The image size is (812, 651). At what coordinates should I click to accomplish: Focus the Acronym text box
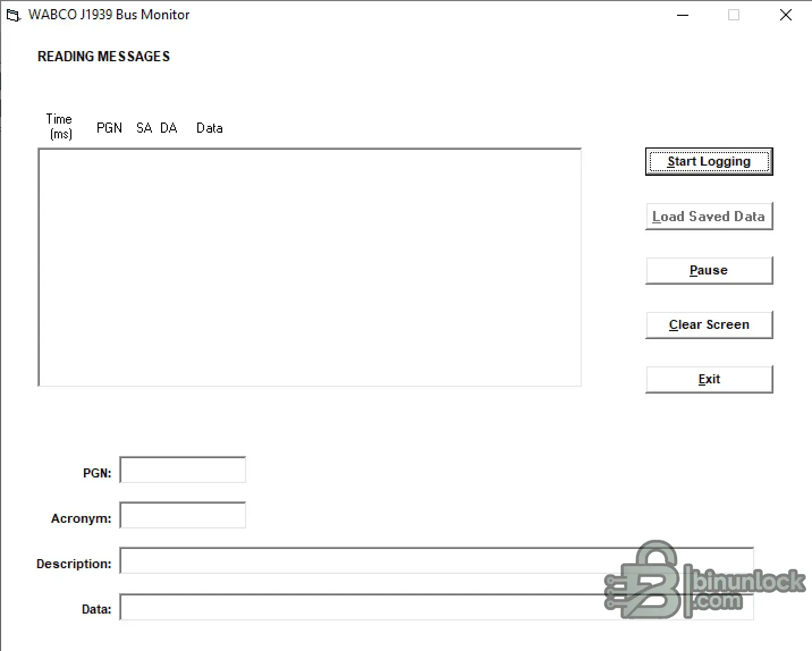click(183, 515)
